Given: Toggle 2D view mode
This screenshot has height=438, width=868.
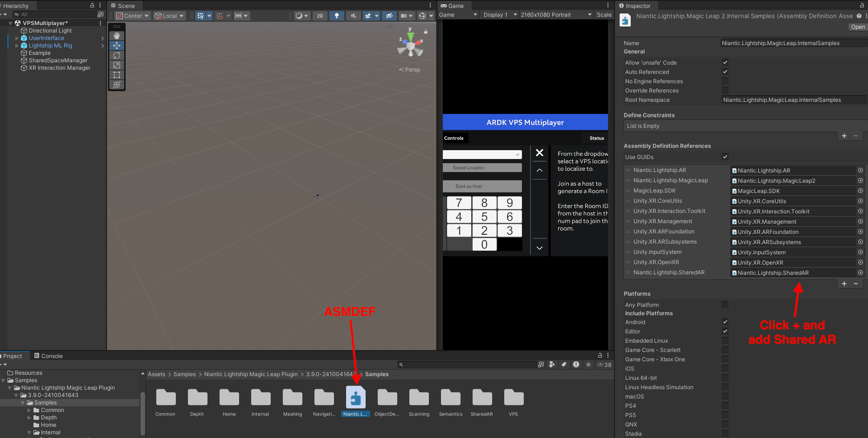Looking at the screenshot, I should [x=320, y=16].
